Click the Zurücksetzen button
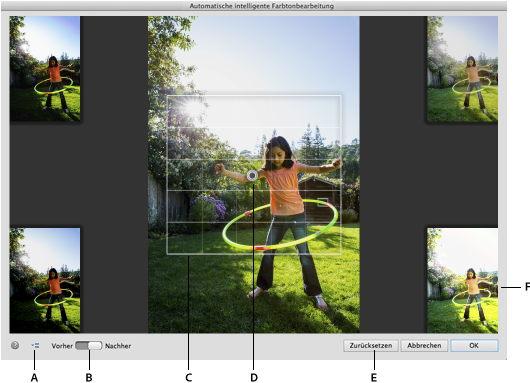The width and height of the screenshot is (530, 383). coord(371,345)
